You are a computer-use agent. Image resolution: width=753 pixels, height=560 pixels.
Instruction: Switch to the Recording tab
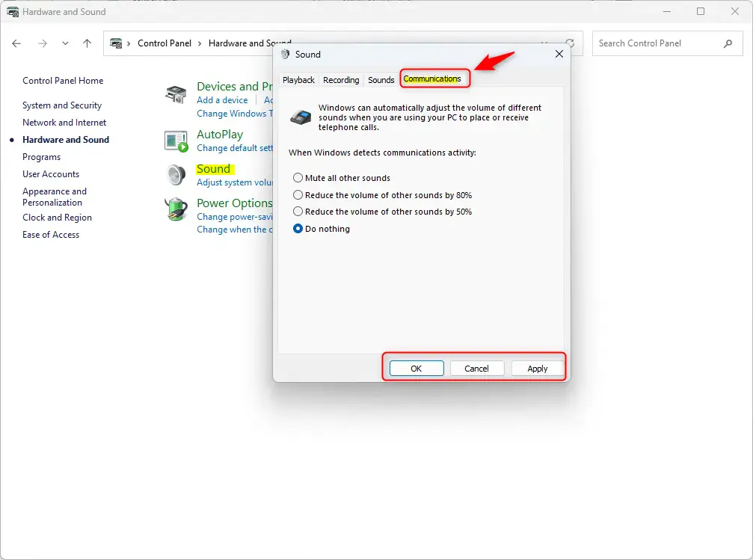(341, 80)
